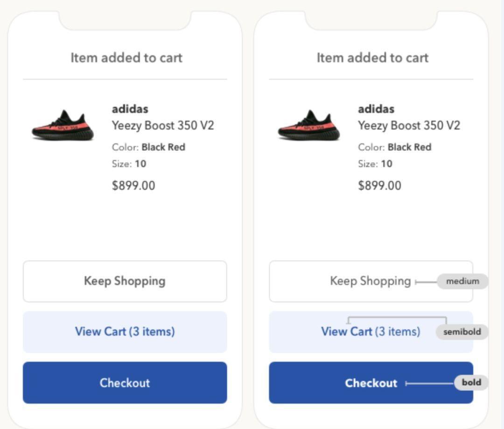Select the right Yeezy shoe thumbnail
Viewport: 504px width, 429px height.
pyautogui.click(x=309, y=125)
